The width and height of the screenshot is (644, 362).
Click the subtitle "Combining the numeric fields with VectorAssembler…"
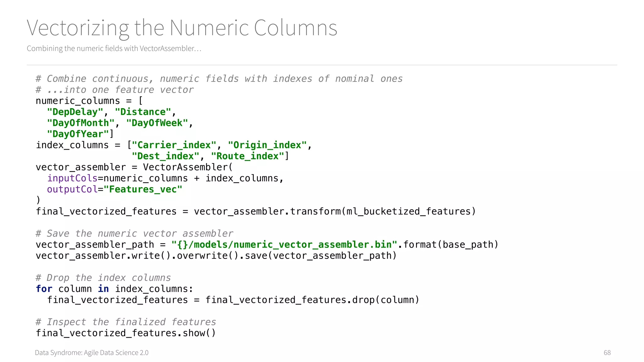pyautogui.click(x=114, y=48)
